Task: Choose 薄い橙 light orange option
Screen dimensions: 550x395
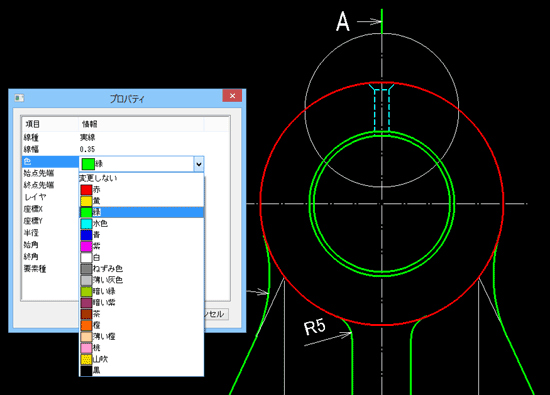Action: point(141,336)
